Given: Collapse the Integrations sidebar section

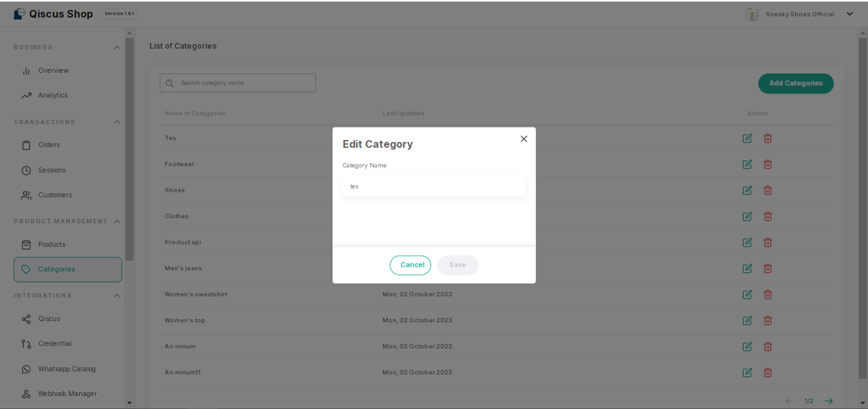Looking at the screenshot, I should pos(117,296).
